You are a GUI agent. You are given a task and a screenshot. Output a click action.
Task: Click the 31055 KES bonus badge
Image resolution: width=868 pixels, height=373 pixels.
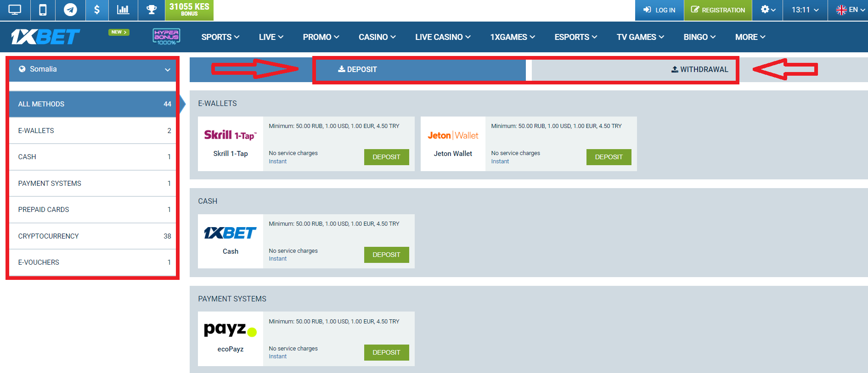click(189, 10)
